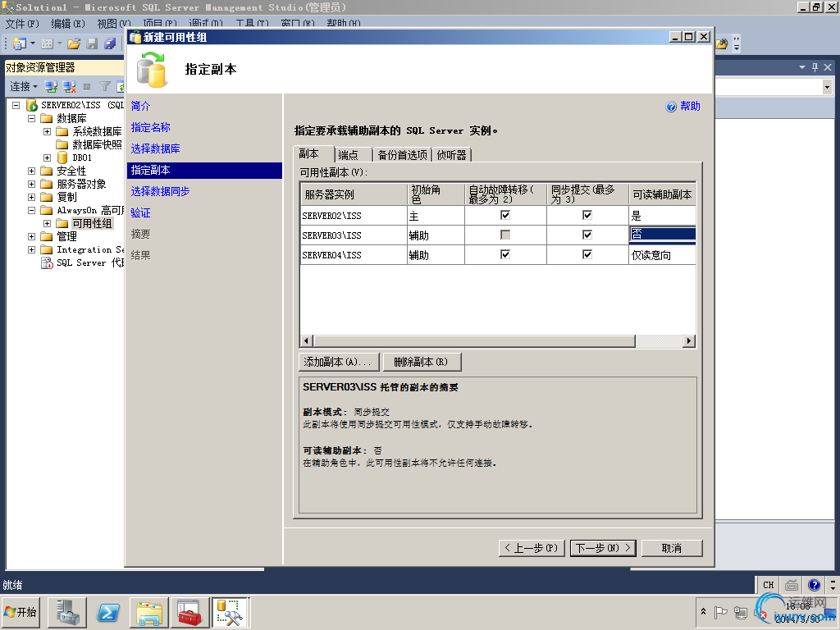This screenshot has width=840, height=630.
Task: Click 添加副本(A)... button
Action: [339, 362]
